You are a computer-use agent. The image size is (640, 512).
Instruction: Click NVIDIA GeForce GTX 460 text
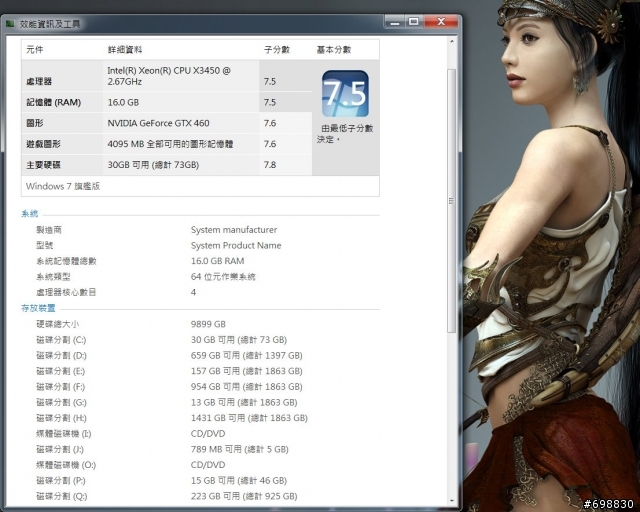coord(158,123)
